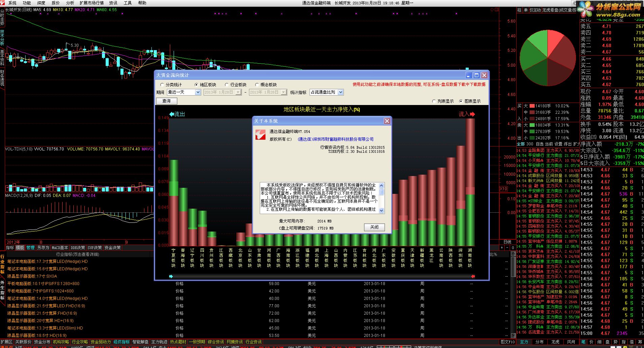Image resolution: width=644 pixels, height=348 pixels.
Task: Click the light red 买入大 legend swatch
Action: click(532, 106)
